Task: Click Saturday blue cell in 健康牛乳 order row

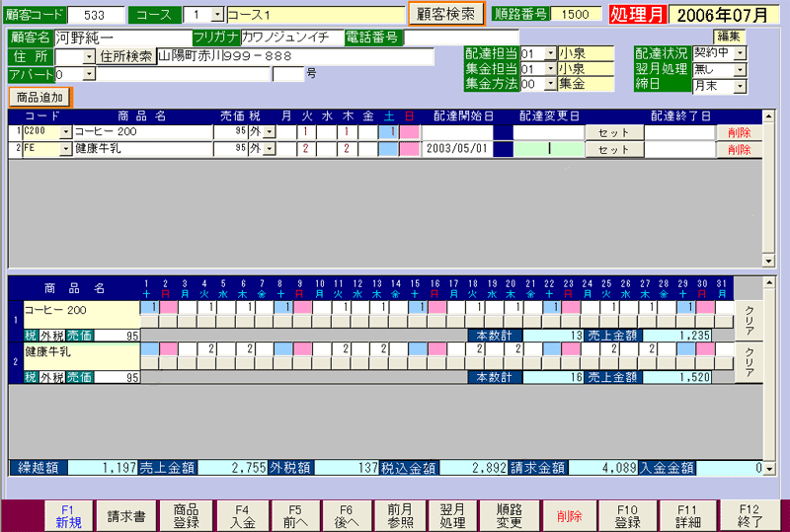Action: tap(388, 149)
